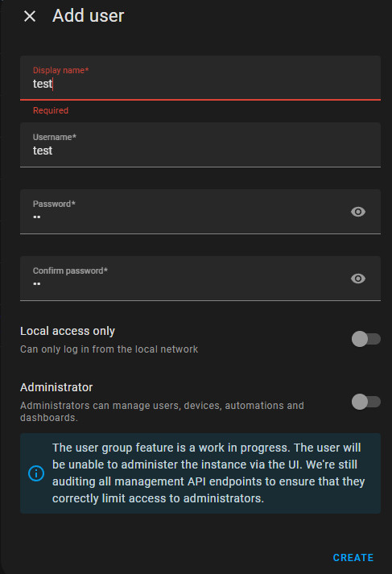Click the info icon in the alert
The height and width of the screenshot is (574, 392).
click(x=36, y=473)
